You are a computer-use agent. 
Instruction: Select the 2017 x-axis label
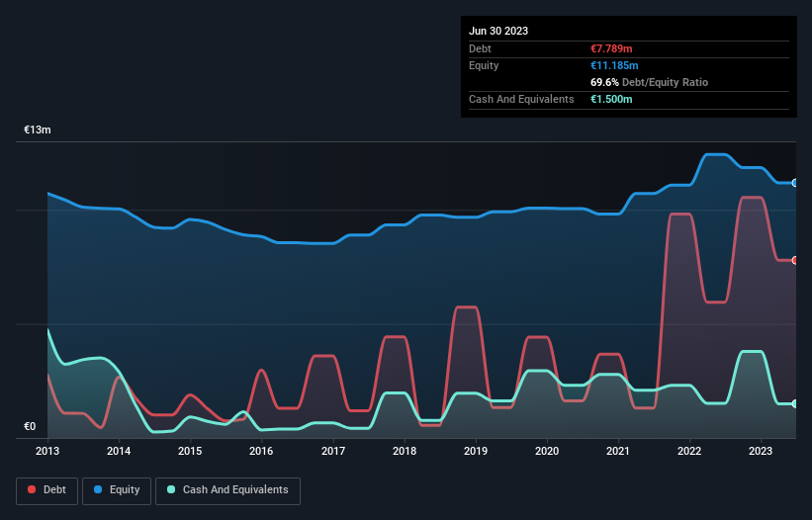(x=333, y=451)
